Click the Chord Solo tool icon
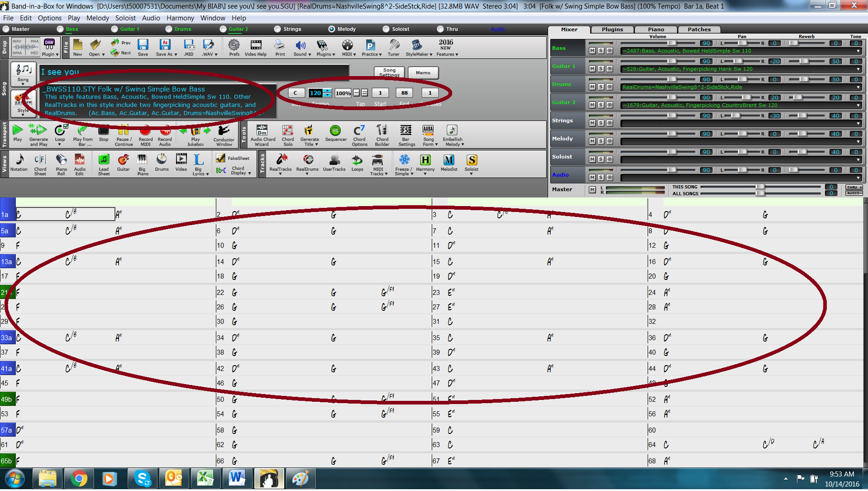Viewport: 868px width, 491px height. point(288,135)
